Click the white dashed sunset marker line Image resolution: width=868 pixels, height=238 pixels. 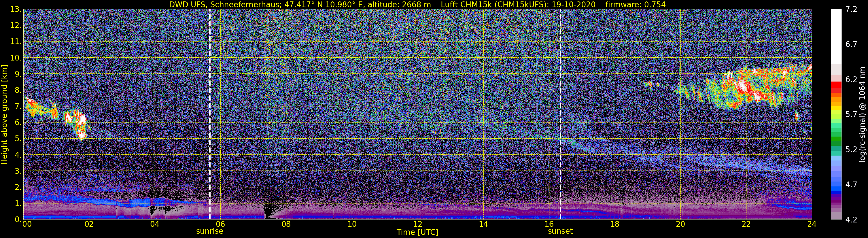coord(560,114)
